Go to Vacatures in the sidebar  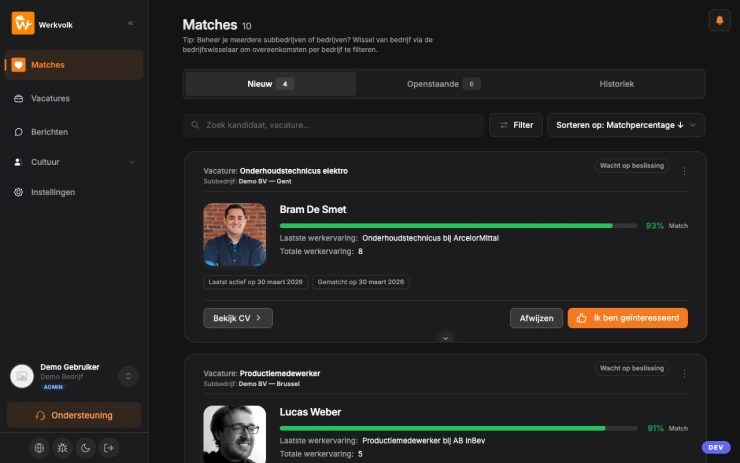50,98
